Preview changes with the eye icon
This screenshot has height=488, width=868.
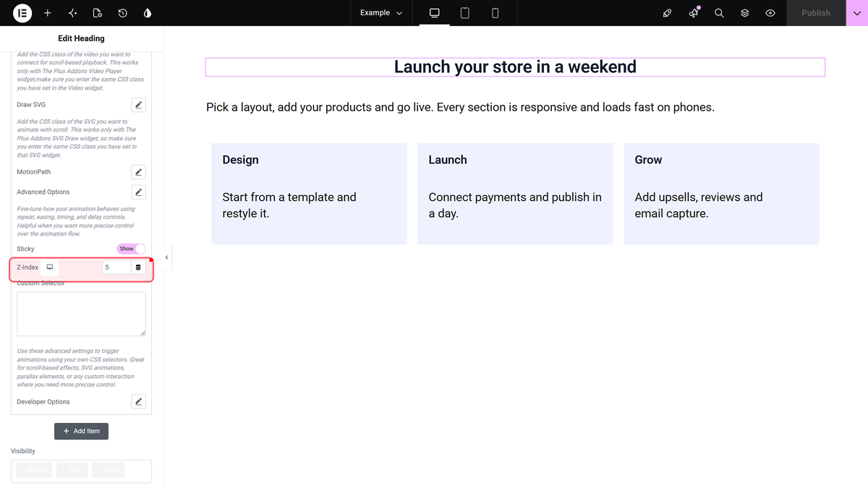[770, 13]
